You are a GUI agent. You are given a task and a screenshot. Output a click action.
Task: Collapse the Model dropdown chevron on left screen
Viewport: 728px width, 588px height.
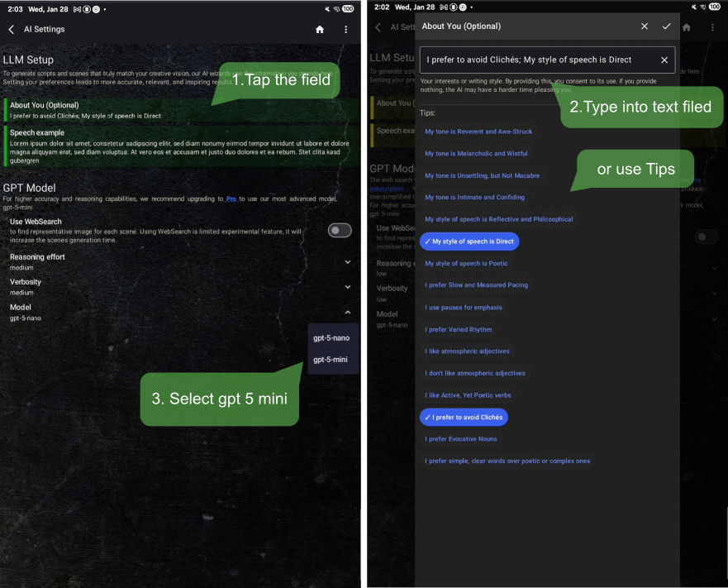click(347, 313)
